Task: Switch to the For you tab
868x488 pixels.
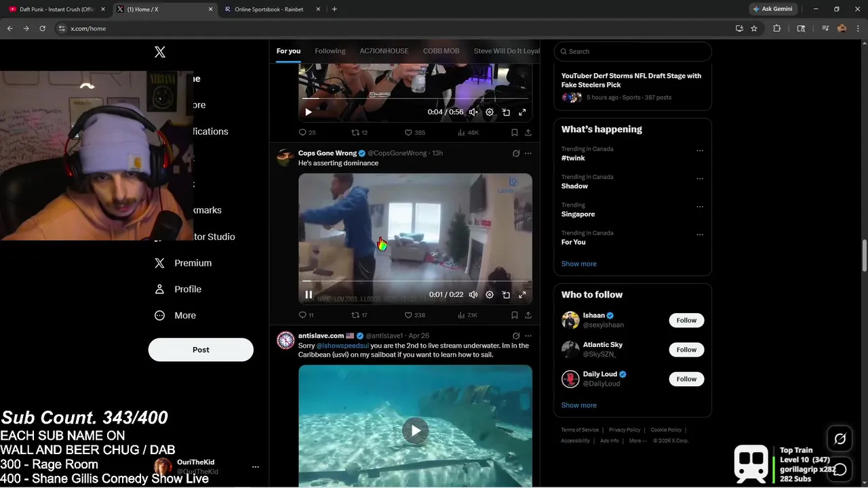Action: pyautogui.click(x=288, y=51)
